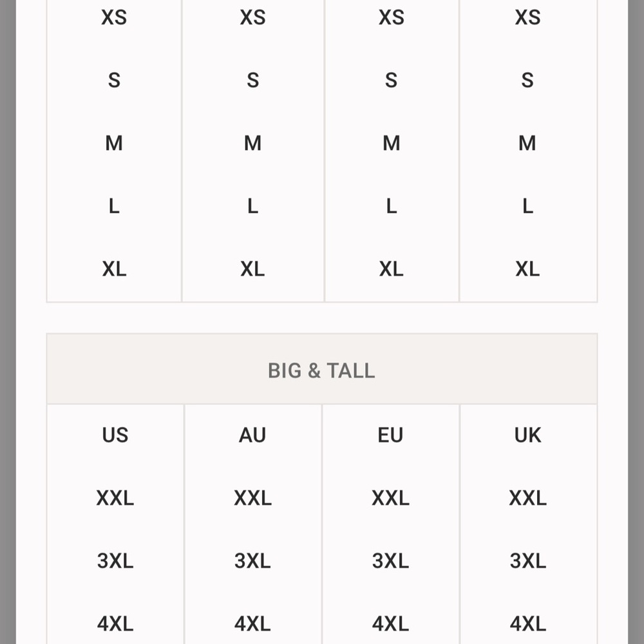Viewport: 644px width, 644px height.
Task: Select S in the third column of upper table
Action: (391, 80)
